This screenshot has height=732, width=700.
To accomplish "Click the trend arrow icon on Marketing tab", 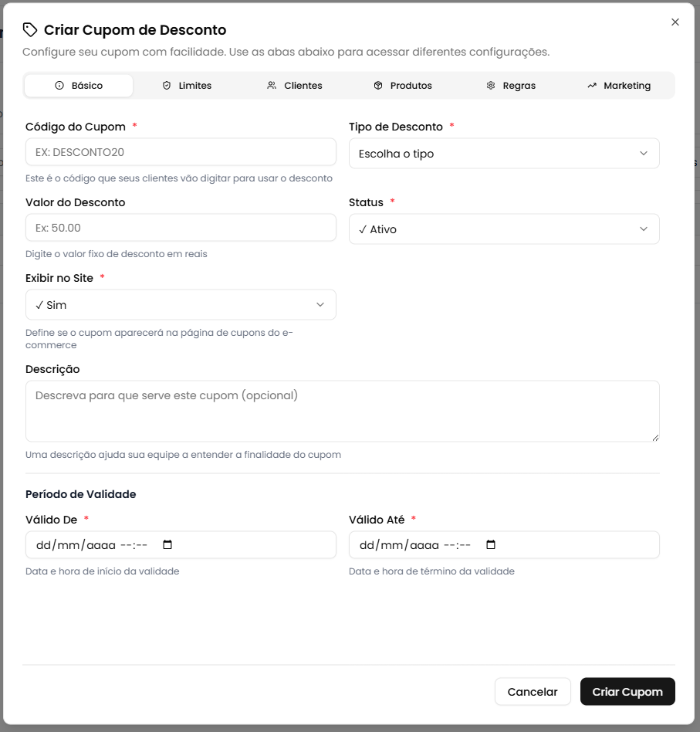I will tap(592, 86).
